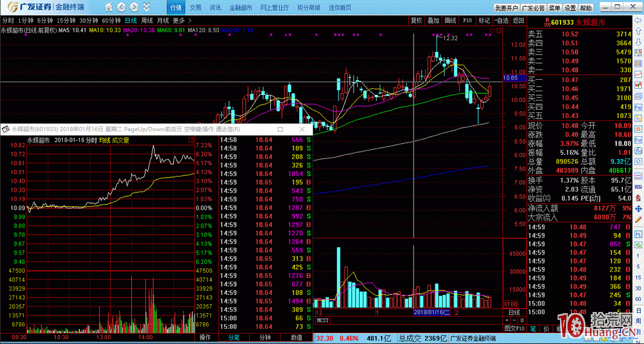This screenshot has height=344, width=644.
Task: Select the 价 tab in tick panel
Action: point(546,328)
